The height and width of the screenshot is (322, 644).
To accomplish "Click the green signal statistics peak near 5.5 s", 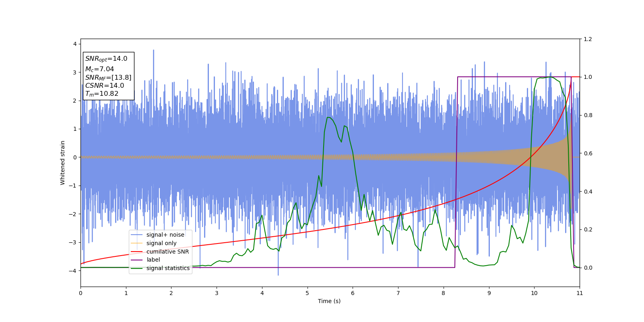I will (328, 118).
